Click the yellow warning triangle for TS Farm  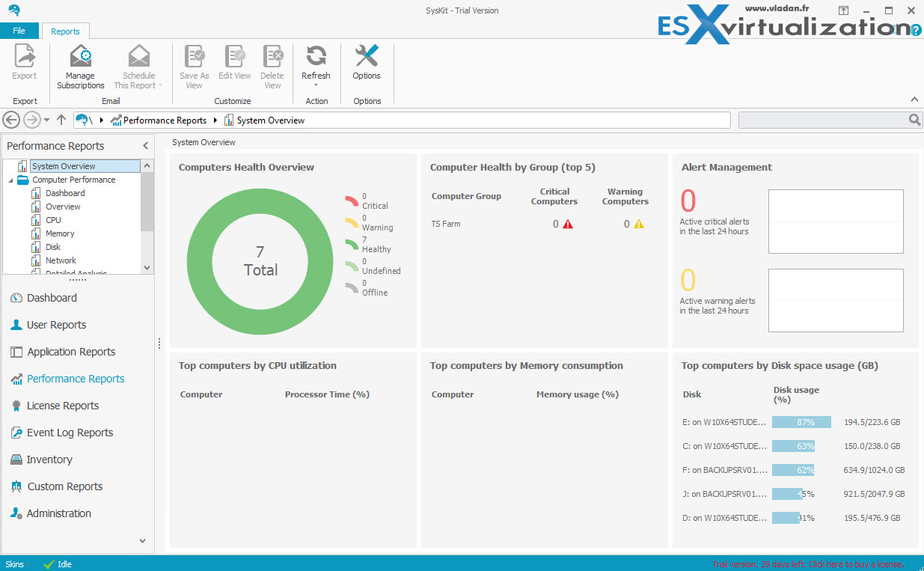pyautogui.click(x=639, y=224)
